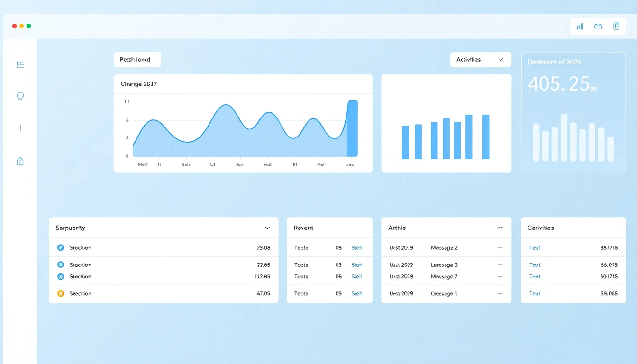Toggle the red traffic light control

coord(14,26)
